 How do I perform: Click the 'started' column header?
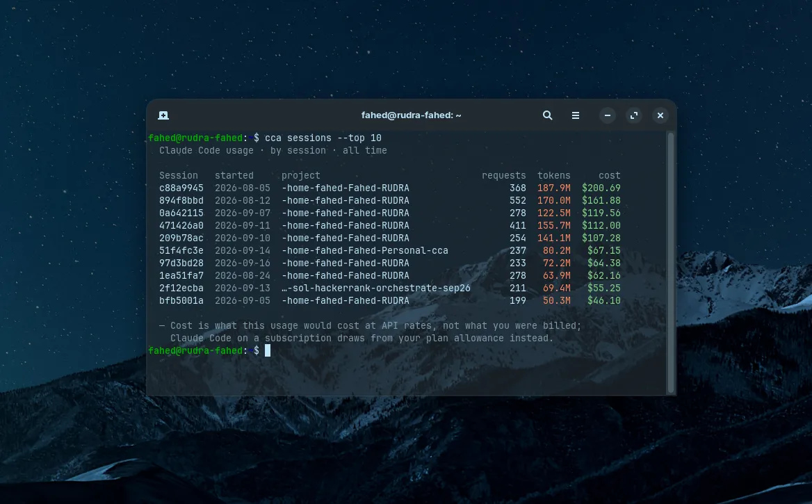click(234, 176)
